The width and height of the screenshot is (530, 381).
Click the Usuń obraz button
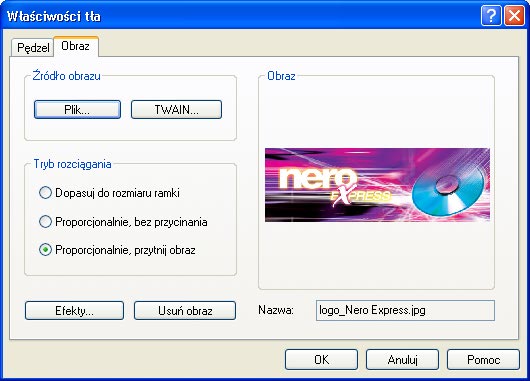pyautogui.click(x=185, y=310)
